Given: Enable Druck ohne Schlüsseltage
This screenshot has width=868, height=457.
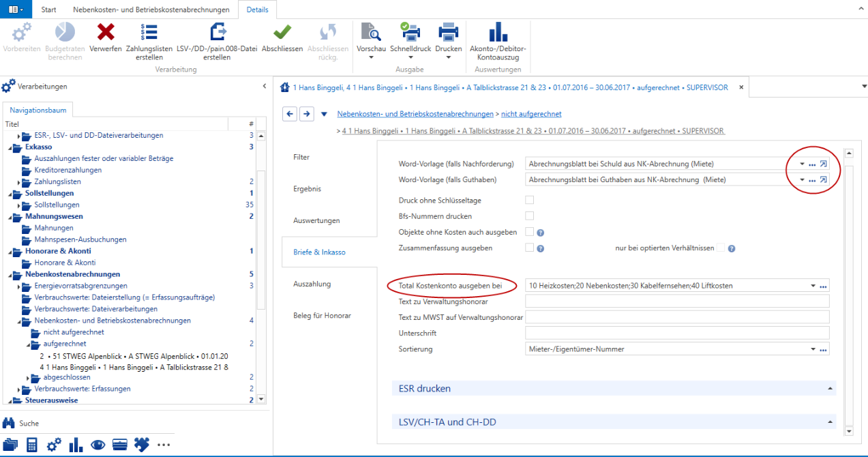Looking at the screenshot, I should [529, 200].
